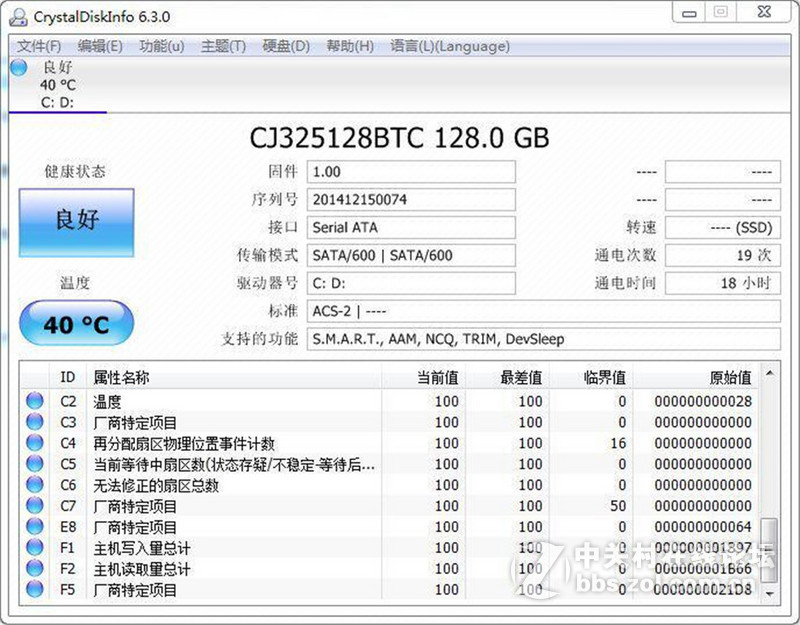
Task: Click threshold value 50 in C7 row
Action: tap(618, 506)
